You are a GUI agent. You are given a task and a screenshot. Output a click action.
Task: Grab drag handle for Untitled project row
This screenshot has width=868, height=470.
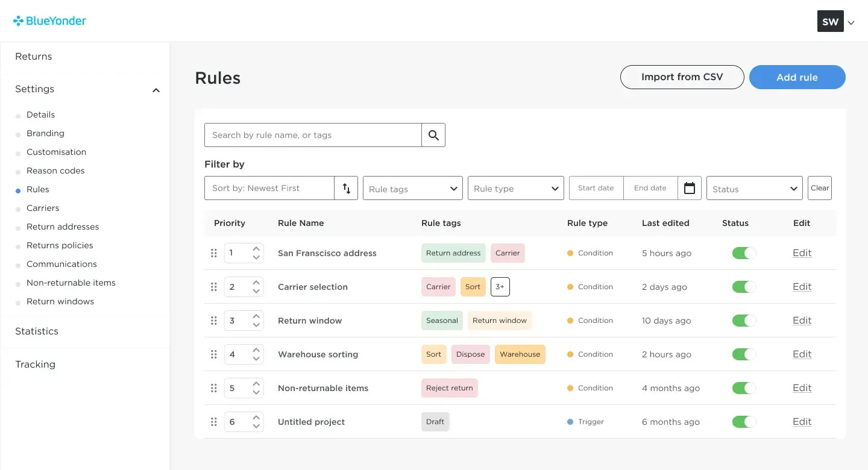coord(213,422)
